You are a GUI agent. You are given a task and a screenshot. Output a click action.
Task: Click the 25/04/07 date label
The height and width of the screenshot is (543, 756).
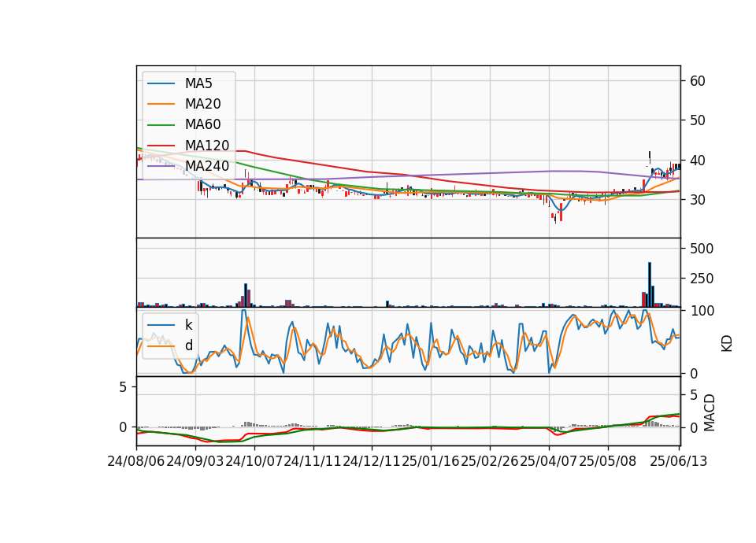(x=549, y=461)
